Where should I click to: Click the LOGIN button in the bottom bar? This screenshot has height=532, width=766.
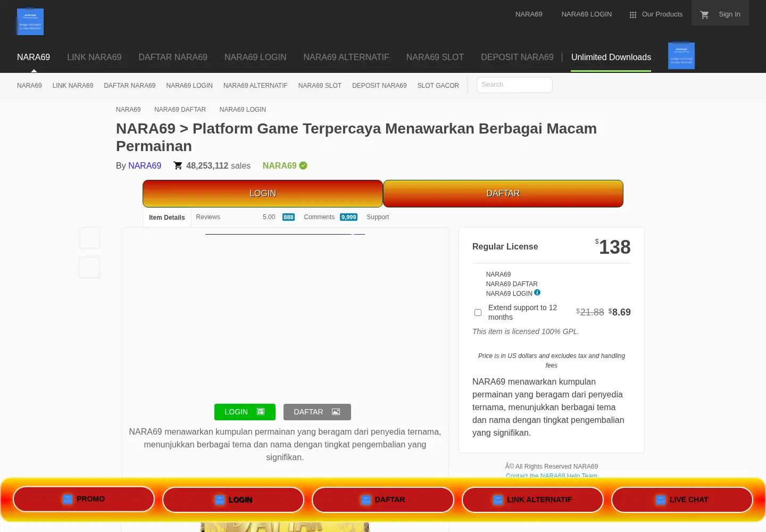click(233, 500)
